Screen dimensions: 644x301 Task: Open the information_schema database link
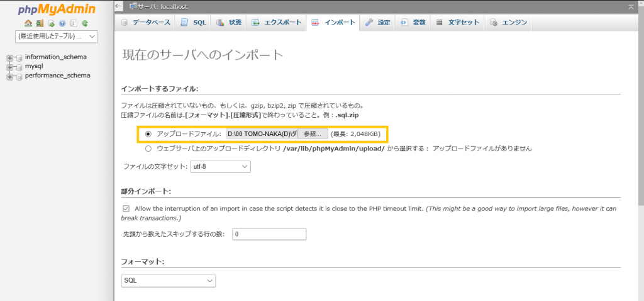[x=56, y=57]
